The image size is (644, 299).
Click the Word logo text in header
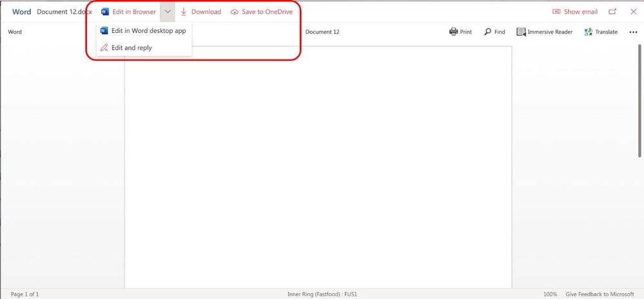point(21,12)
